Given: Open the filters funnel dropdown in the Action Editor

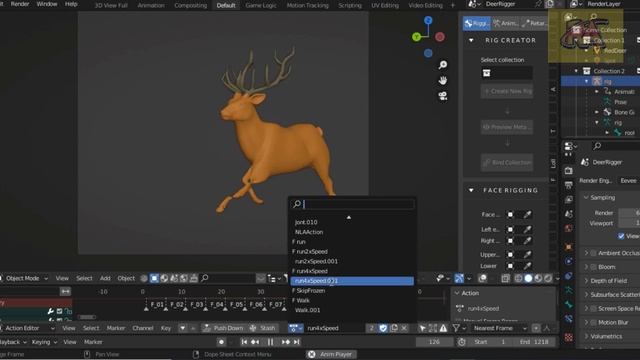Looking at the screenshot, I should [x=458, y=328].
